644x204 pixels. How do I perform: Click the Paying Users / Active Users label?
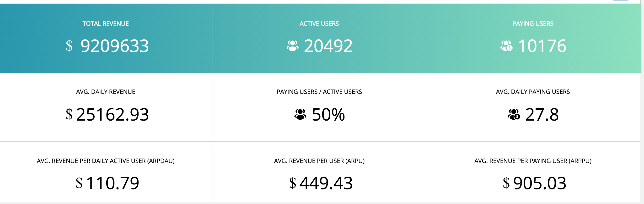tap(319, 92)
